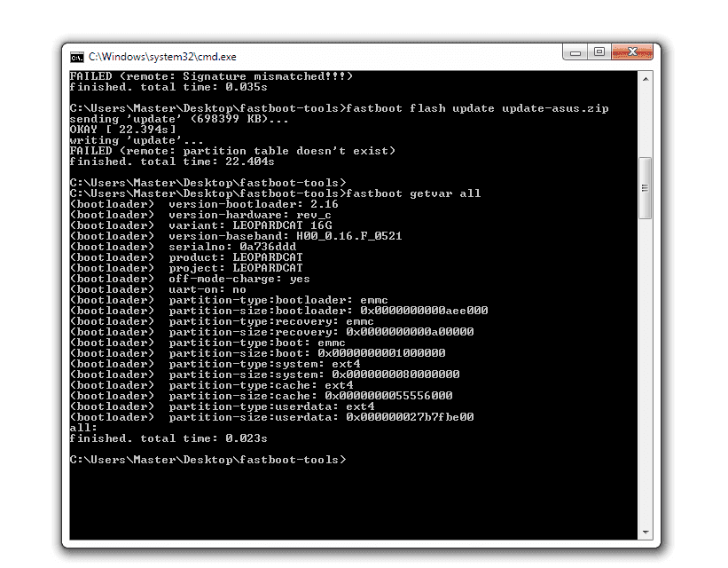Click the 'partition-type:system: ext4' line
Image resolution: width=728 pixels, height=568 pixels.
click(x=215, y=364)
